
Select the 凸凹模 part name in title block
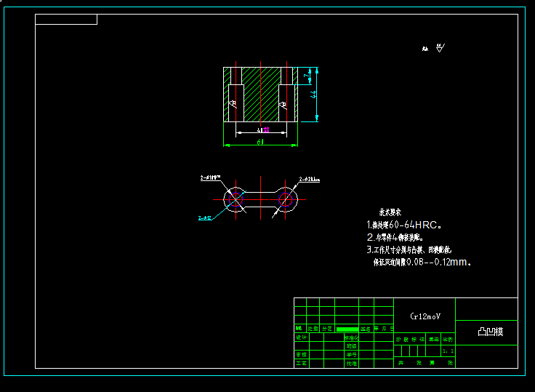[x=491, y=332]
